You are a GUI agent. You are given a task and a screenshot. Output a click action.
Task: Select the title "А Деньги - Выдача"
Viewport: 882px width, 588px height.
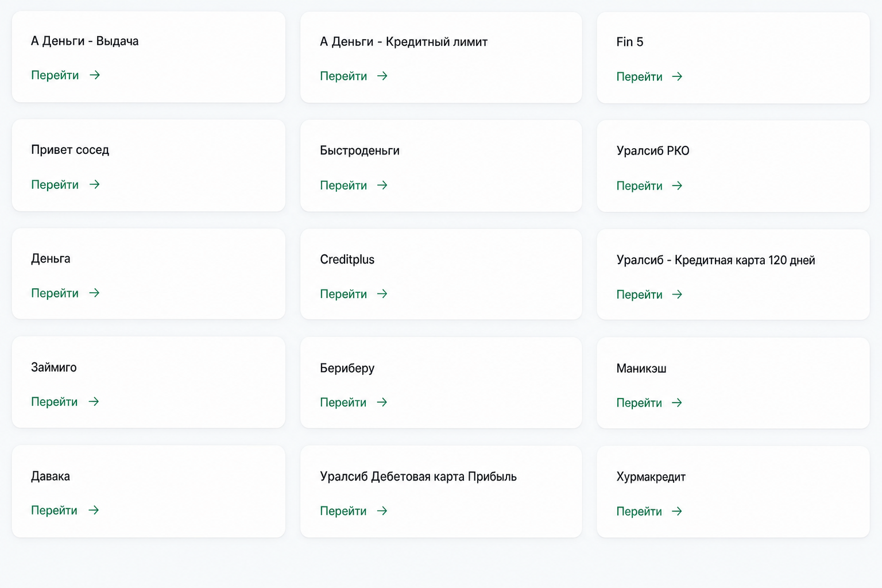tap(85, 41)
